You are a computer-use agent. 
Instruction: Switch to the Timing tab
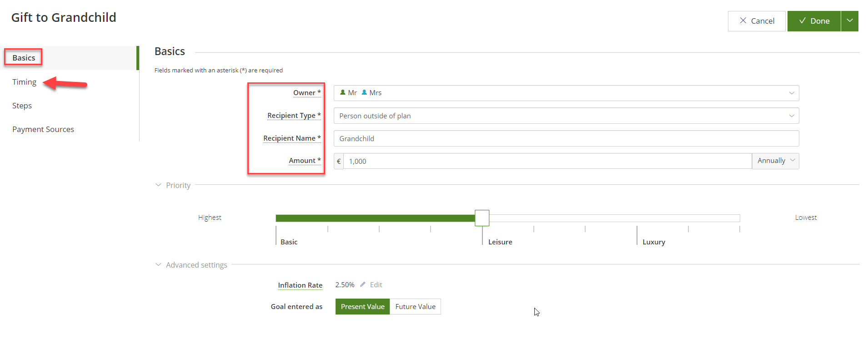point(24,82)
